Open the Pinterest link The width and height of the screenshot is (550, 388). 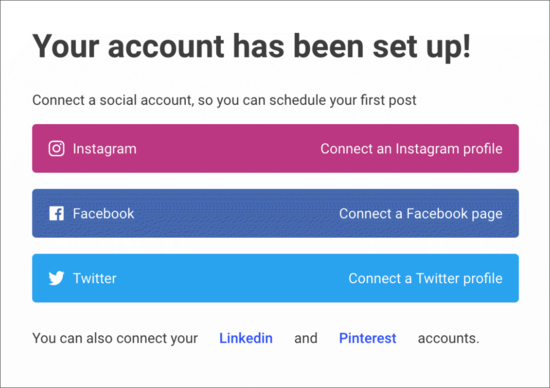pyautogui.click(x=368, y=338)
